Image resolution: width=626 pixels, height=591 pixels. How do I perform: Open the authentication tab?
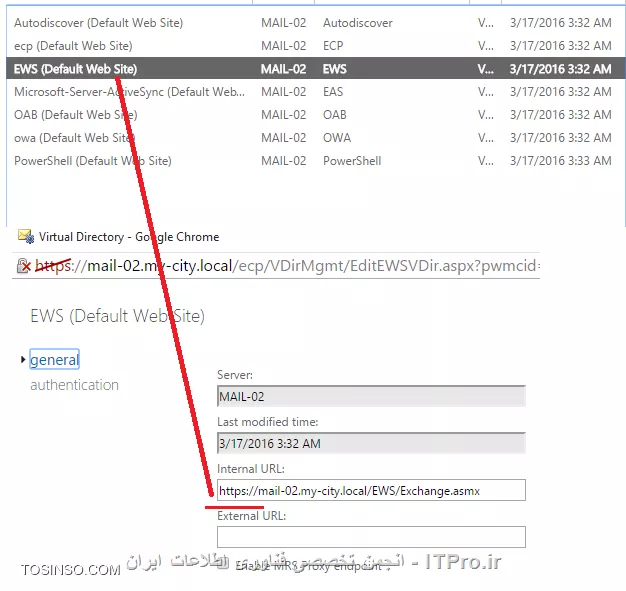(74, 385)
